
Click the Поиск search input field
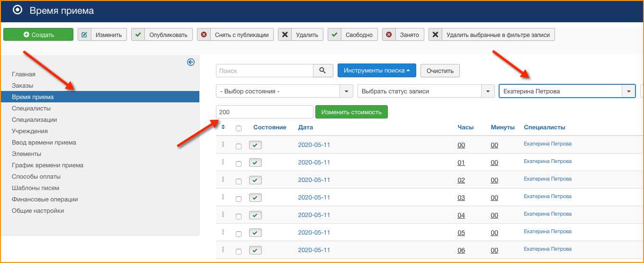(264, 71)
